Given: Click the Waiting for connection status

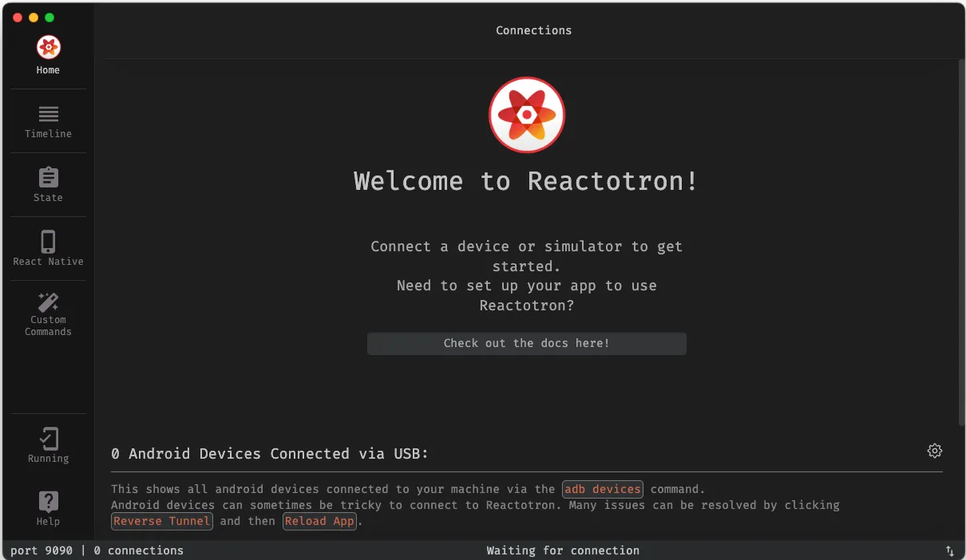Looking at the screenshot, I should pyautogui.click(x=563, y=550).
